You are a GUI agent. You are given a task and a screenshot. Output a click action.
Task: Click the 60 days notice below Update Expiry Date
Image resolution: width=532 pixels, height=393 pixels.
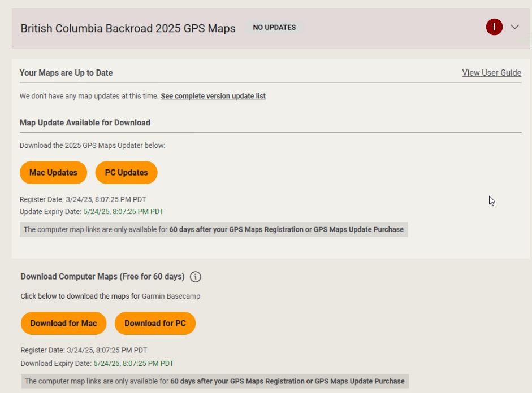click(x=214, y=230)
